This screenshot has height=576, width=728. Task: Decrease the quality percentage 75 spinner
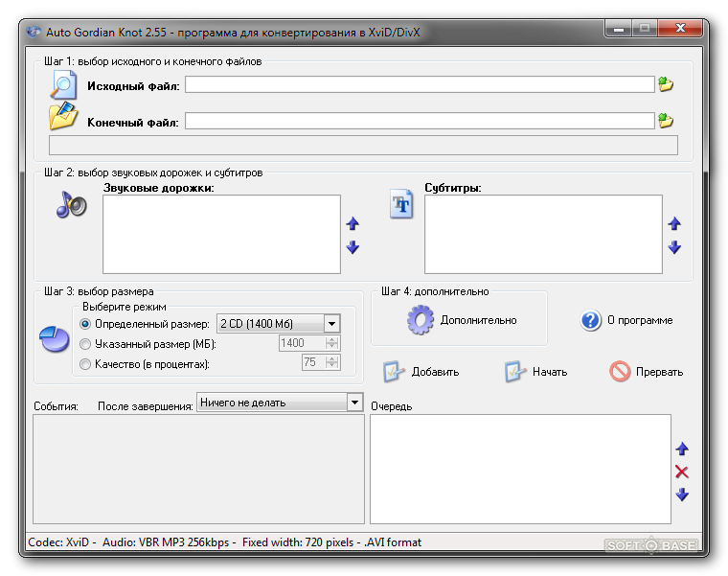pos(331,365)
